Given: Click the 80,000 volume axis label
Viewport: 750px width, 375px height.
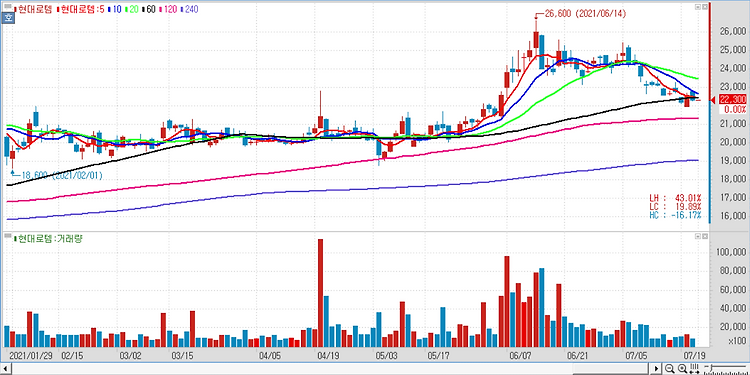Looking at the screenshot, I should click(x=732, y=271).
